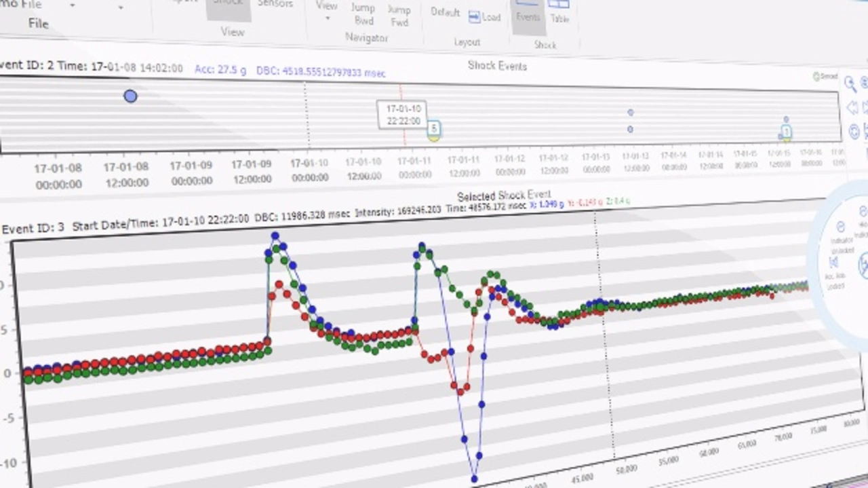Click the 'Intensity: 169246.203' value

coord(398,211)
